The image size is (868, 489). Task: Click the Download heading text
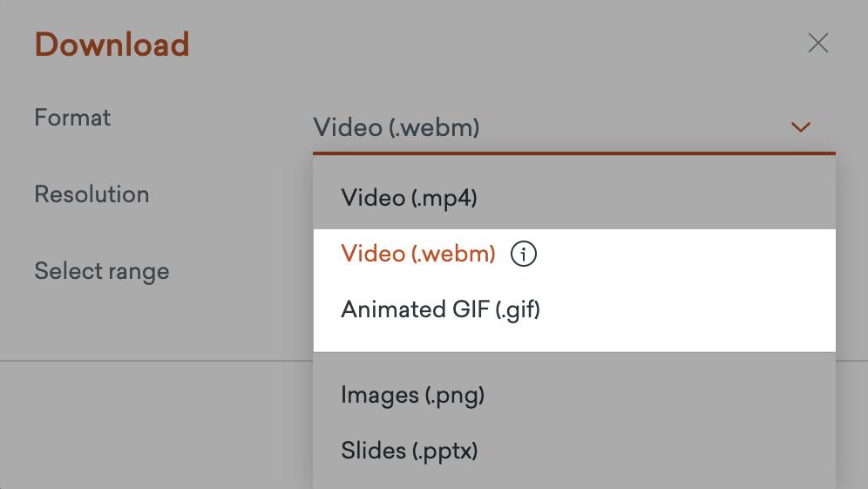pos(112,44)
